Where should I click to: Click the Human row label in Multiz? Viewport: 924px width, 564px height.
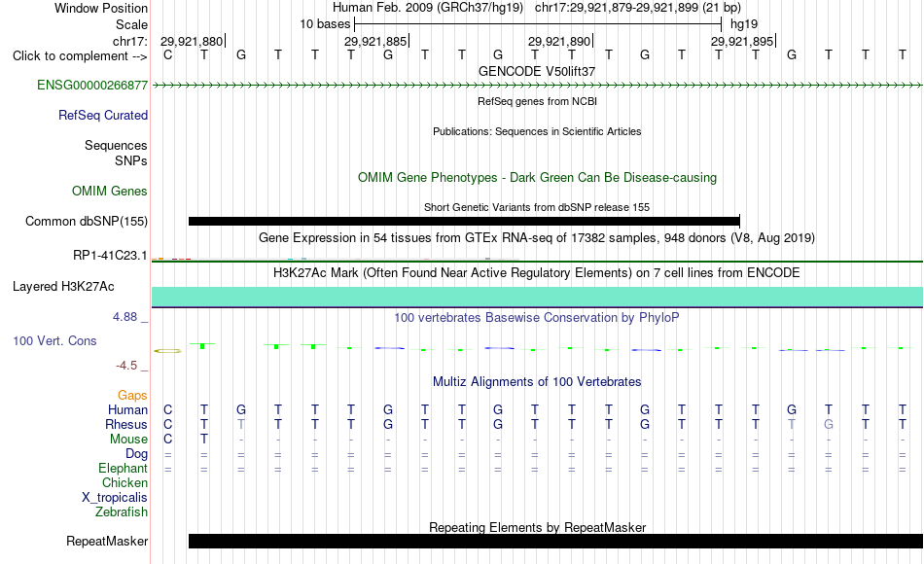point(127,410)
